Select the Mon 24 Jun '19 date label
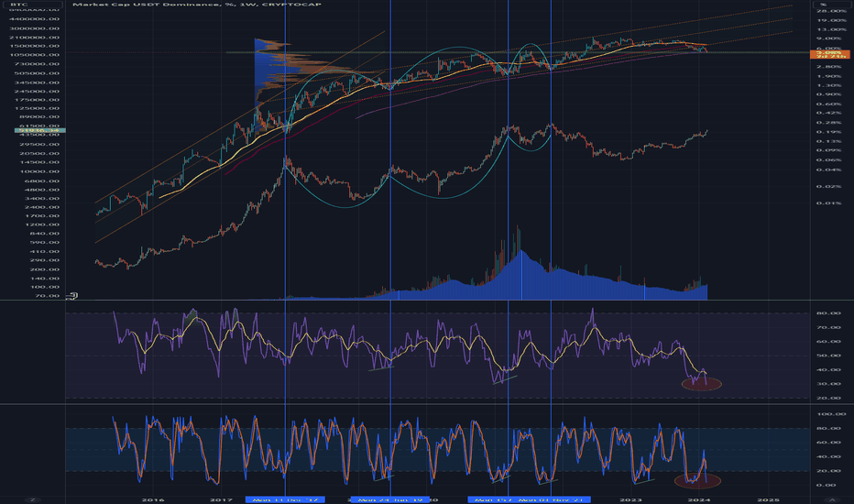 point(390,499)
